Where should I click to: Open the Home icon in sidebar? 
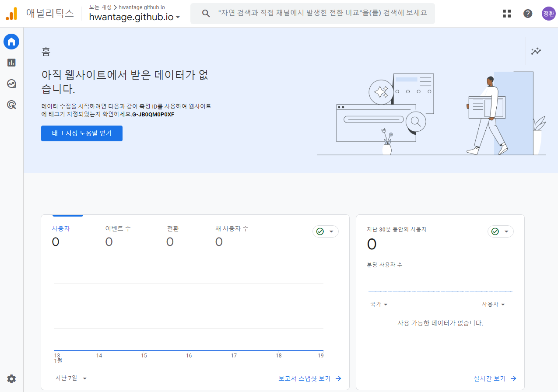pyautogui.click(x=11, y=42)
